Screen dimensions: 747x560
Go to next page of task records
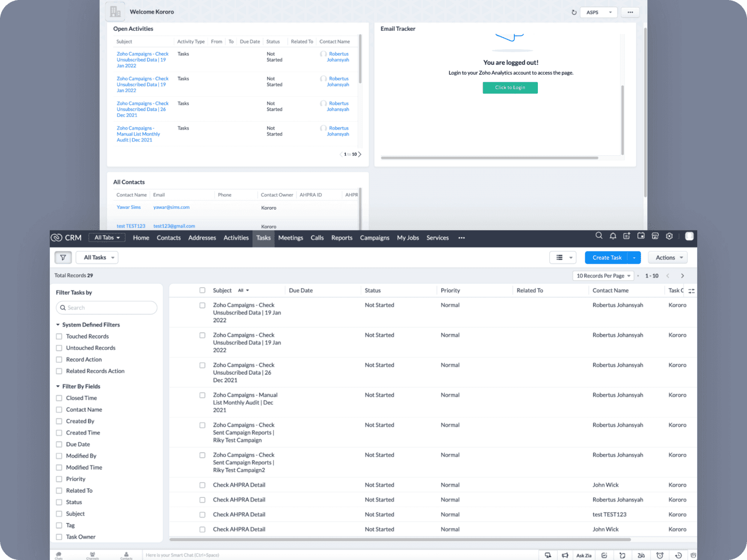click(x=682, y=276)
